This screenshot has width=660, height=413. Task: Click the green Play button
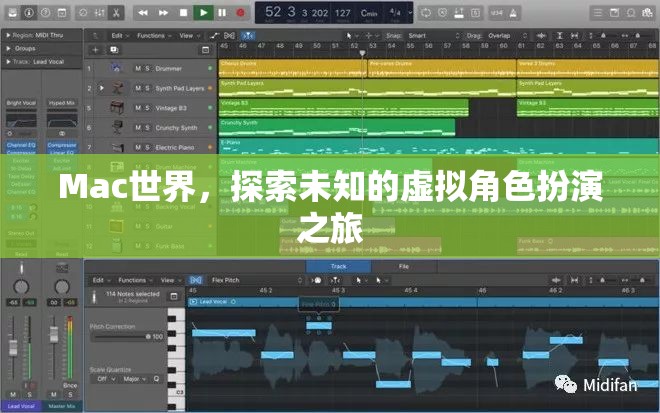pyautogui.click(x=203, y=13)
